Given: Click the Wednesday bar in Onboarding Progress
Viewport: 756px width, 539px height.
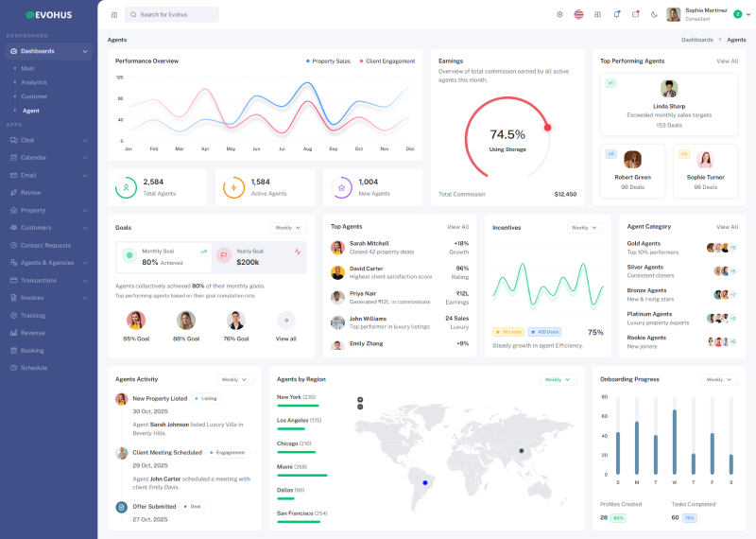Looking at the screenshot, I should 674,443.
